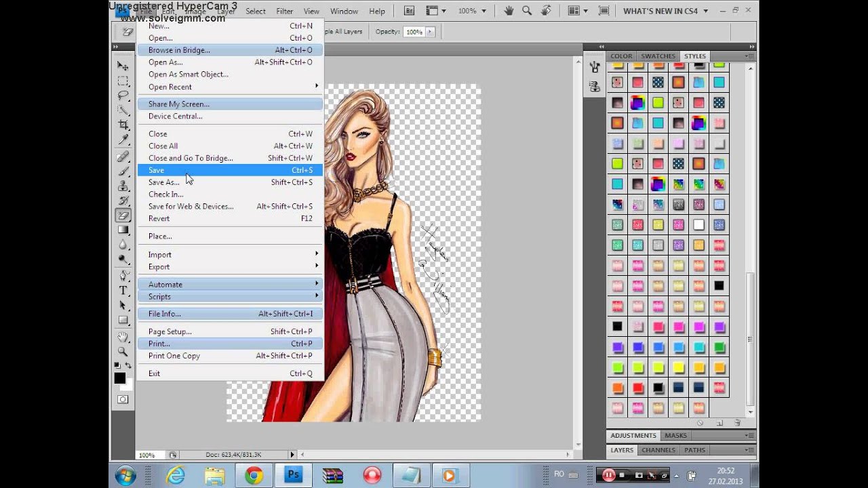Choose Save from File menu

tap(230, 170)
